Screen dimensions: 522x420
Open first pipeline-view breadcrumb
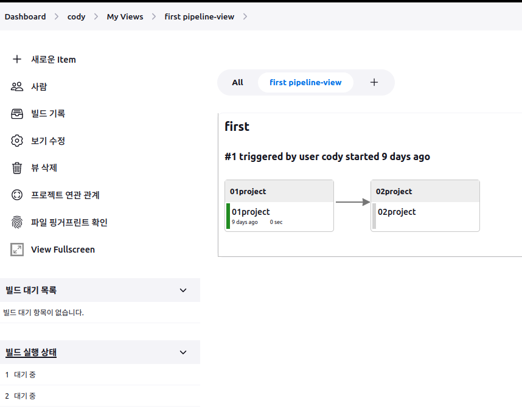[x=200, y=16]
